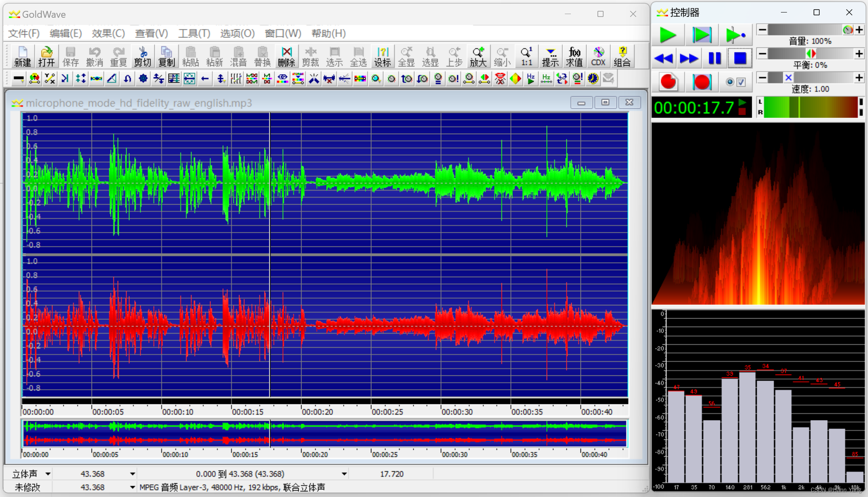This screenshot has height=497, width=868.
Task: Toggle the controller properties checkbox icon
Action: (x=736, y=82)
